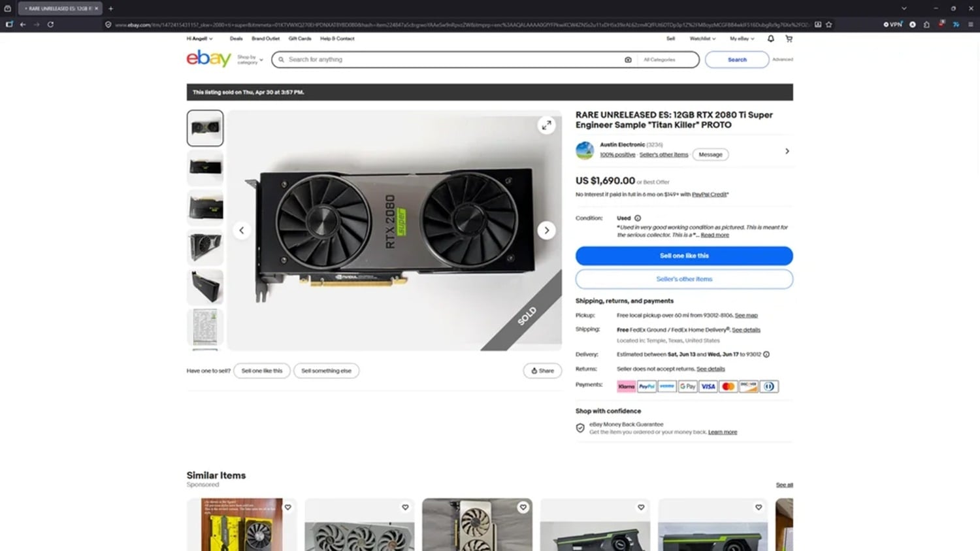
Task: Message the seller Austin Electronic
Action: [x=710, y=155]
